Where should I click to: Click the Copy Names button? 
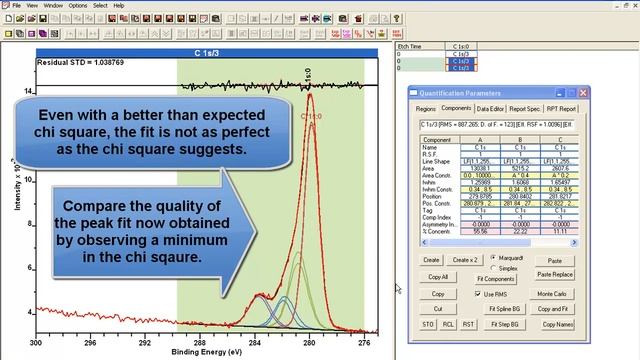558,324
